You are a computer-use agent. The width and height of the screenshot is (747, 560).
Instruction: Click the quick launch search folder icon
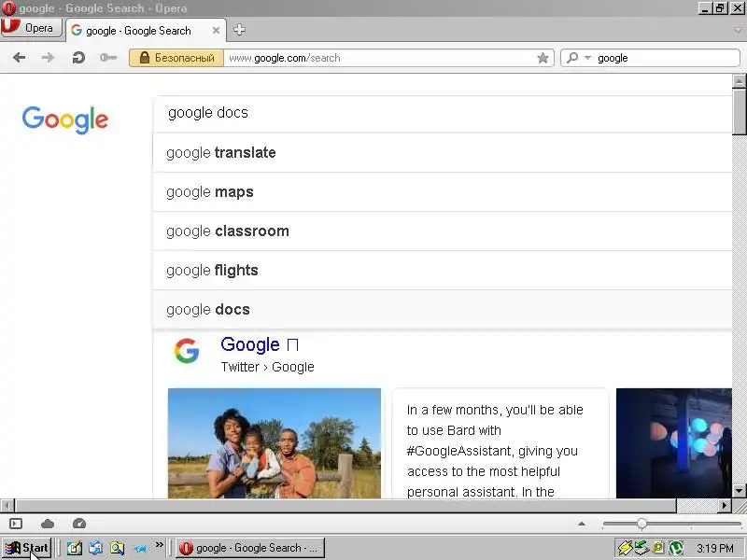[x=118, y=548]
